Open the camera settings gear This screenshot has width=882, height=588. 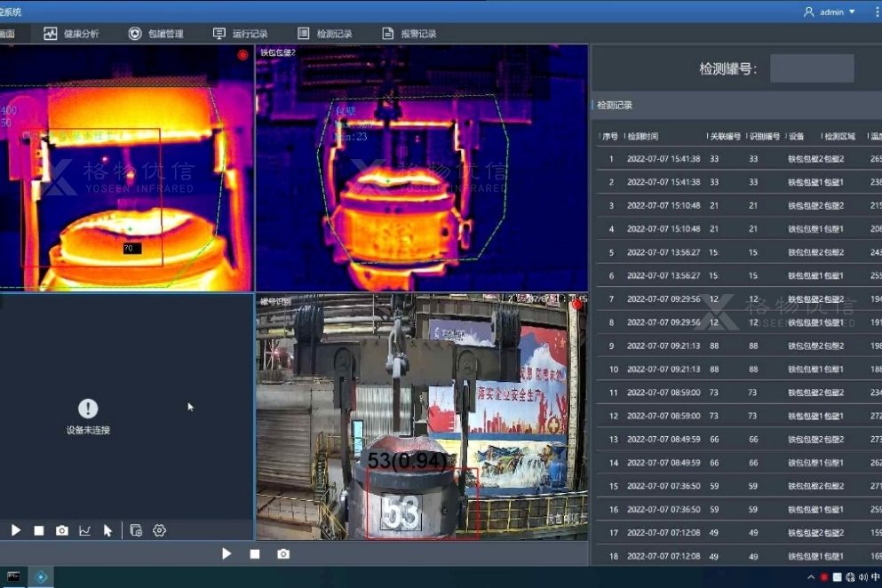pos(160,530)
